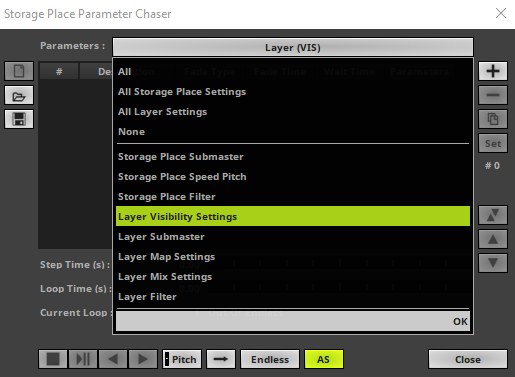Click the play/pause chaser button

click(83, 359)
